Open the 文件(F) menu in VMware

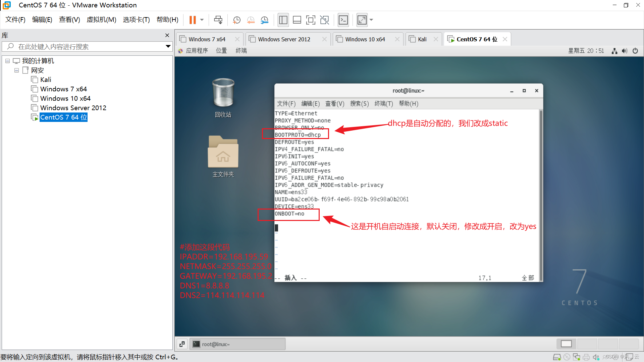tap(15, 19)
